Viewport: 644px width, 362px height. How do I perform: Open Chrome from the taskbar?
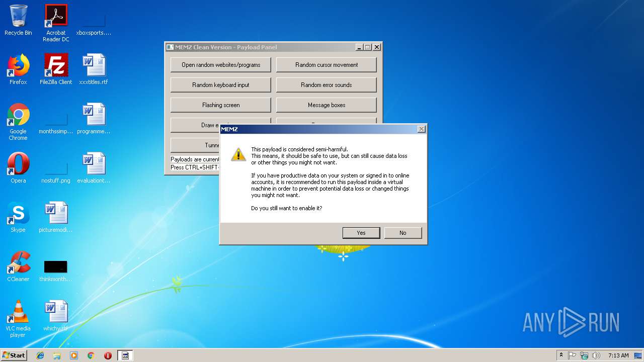click(x=91, y=355)
